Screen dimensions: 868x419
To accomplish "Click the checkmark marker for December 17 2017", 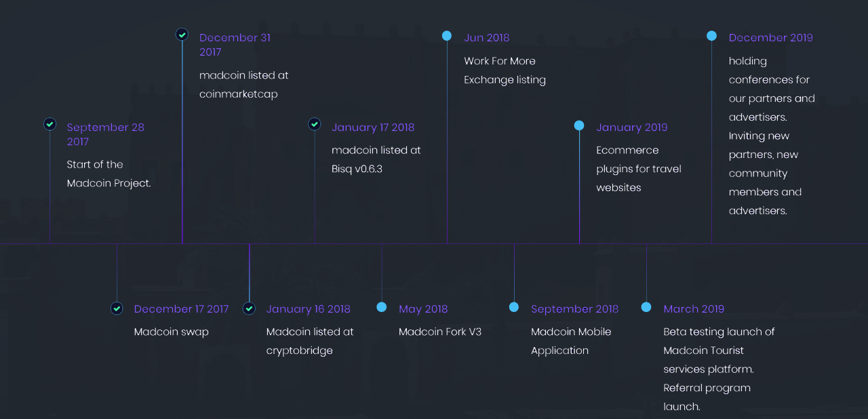I will [117, 308].
